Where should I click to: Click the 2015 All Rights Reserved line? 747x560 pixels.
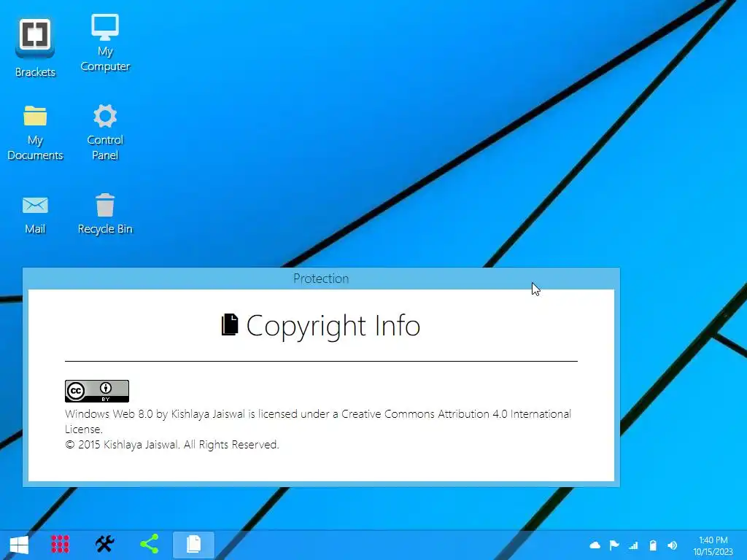point(172,445)
